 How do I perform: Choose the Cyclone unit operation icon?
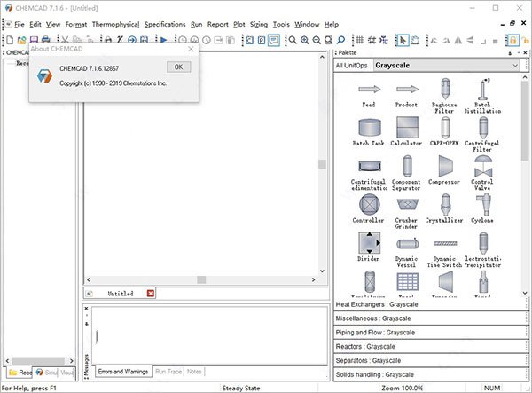[482, 205]
